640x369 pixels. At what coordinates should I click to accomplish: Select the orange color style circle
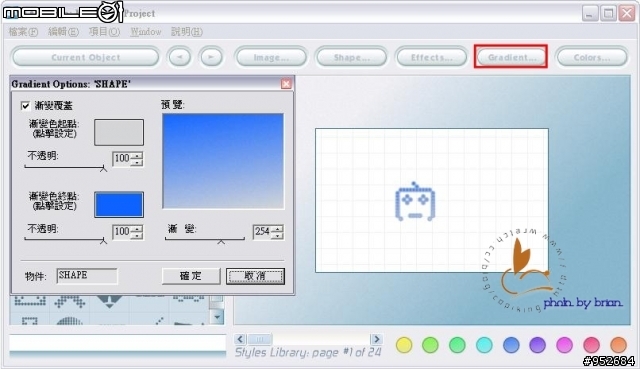618,345
